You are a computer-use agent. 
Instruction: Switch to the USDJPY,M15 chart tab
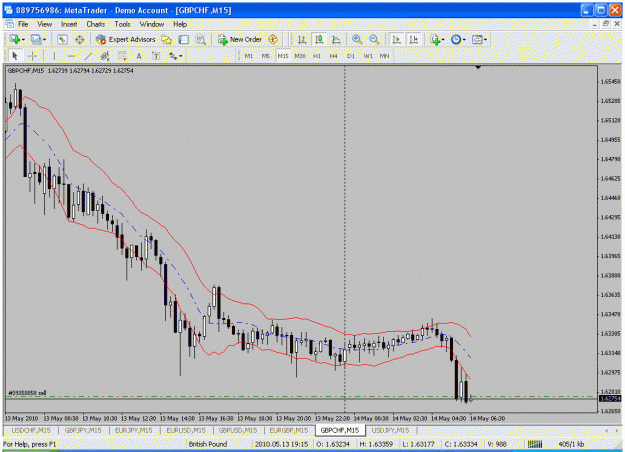(x=390, y=430)
